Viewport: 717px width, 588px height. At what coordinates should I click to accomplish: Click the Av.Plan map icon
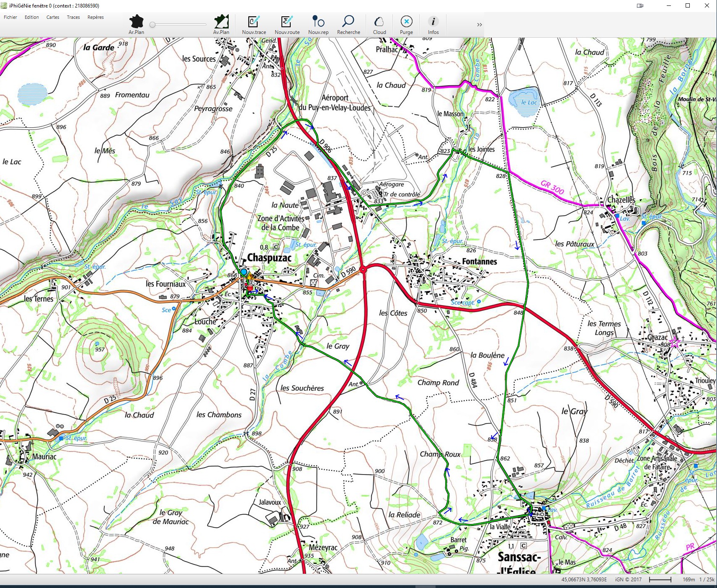221,22
